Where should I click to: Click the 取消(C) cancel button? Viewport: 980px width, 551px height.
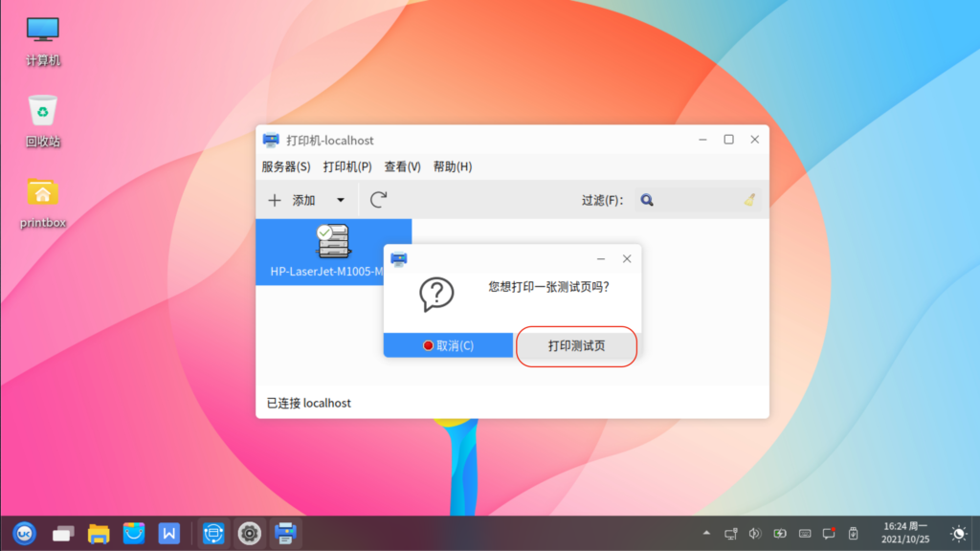(448, 345)
